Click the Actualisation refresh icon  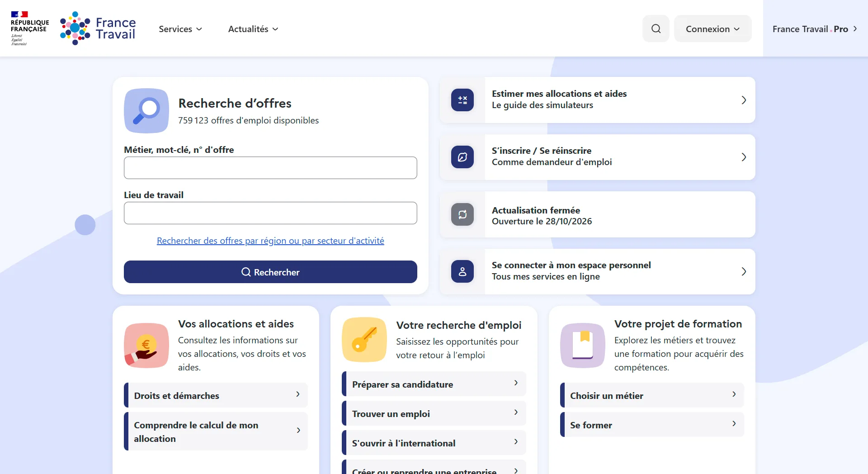point(462,214)
